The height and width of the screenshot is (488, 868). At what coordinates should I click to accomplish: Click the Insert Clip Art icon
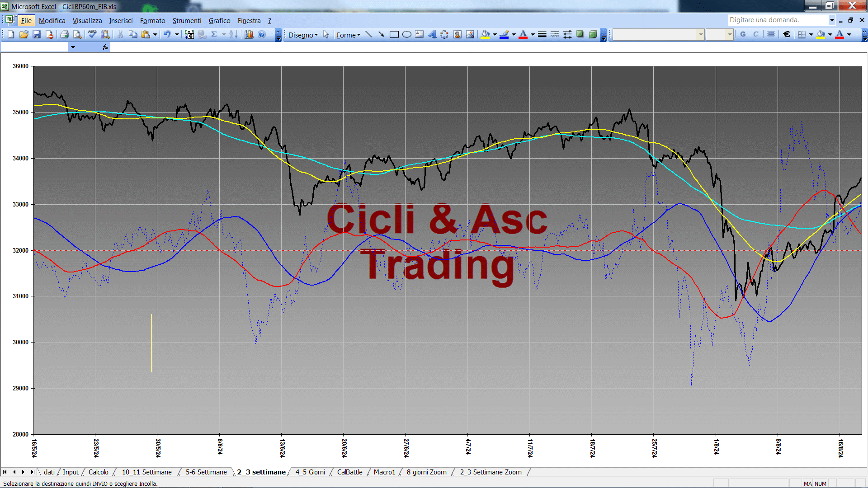click(458, 34)
